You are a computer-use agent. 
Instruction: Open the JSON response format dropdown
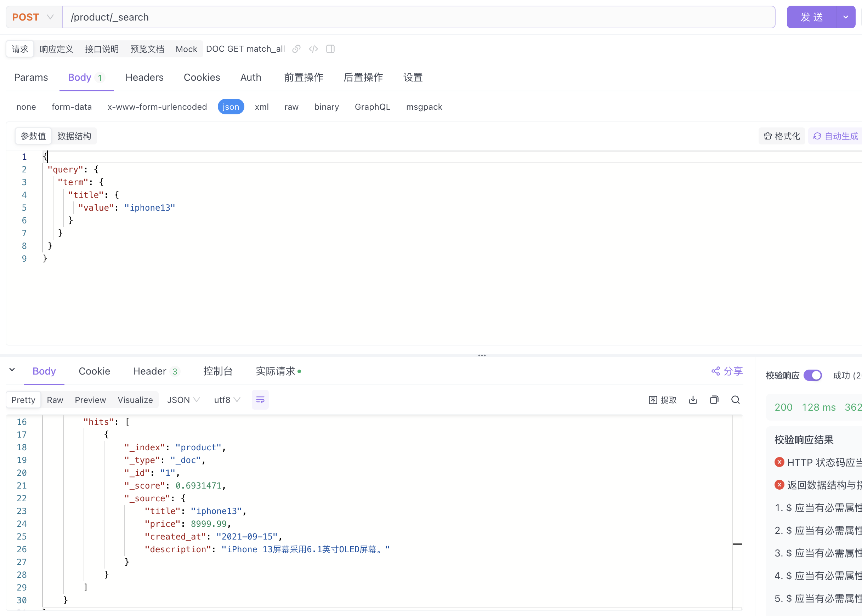[x=183, y=400]
